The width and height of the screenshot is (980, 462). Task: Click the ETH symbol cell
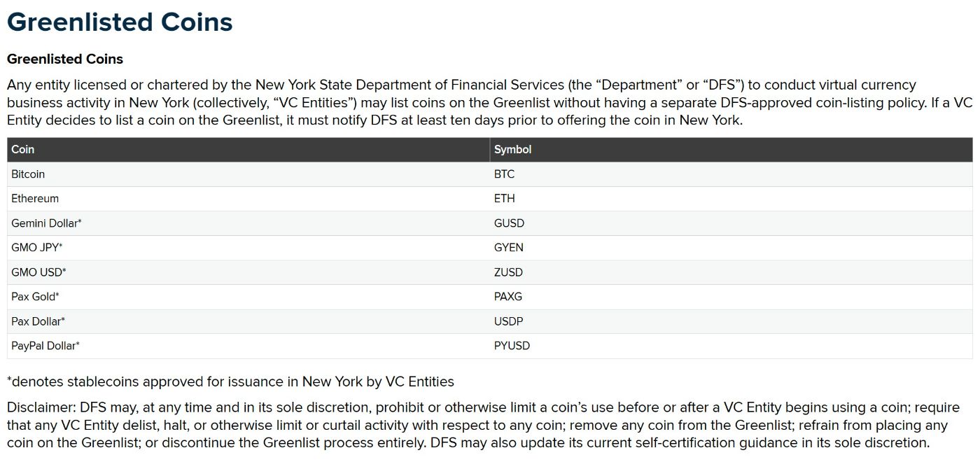(504, 199)
